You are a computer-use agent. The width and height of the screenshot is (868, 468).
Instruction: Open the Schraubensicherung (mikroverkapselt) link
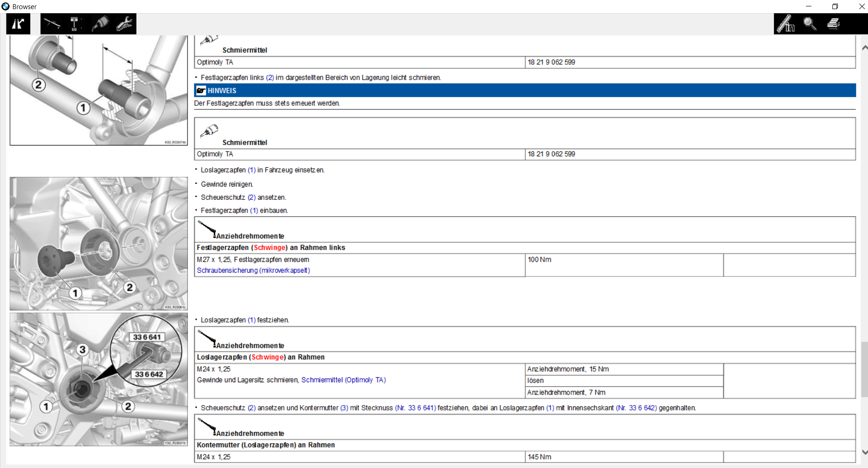(253, 270)
